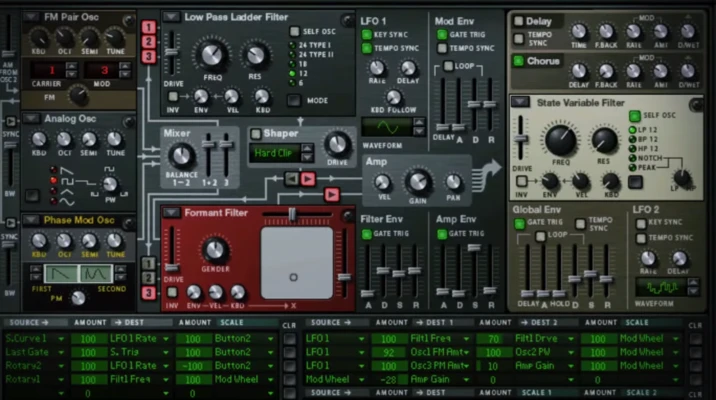Disable the Chorus effect

coord(518,61)
